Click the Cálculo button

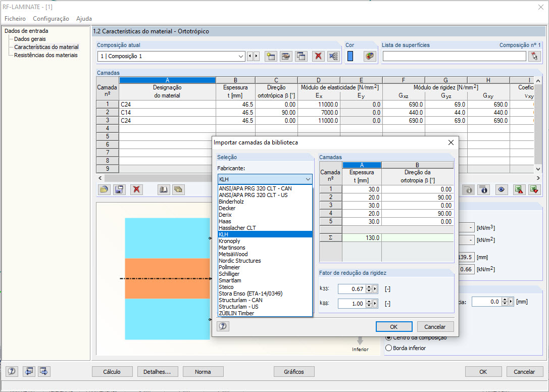[112, 372]
